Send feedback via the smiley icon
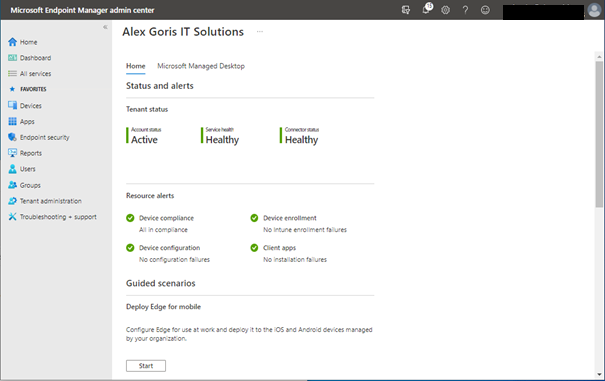 [x=485, y=10]
